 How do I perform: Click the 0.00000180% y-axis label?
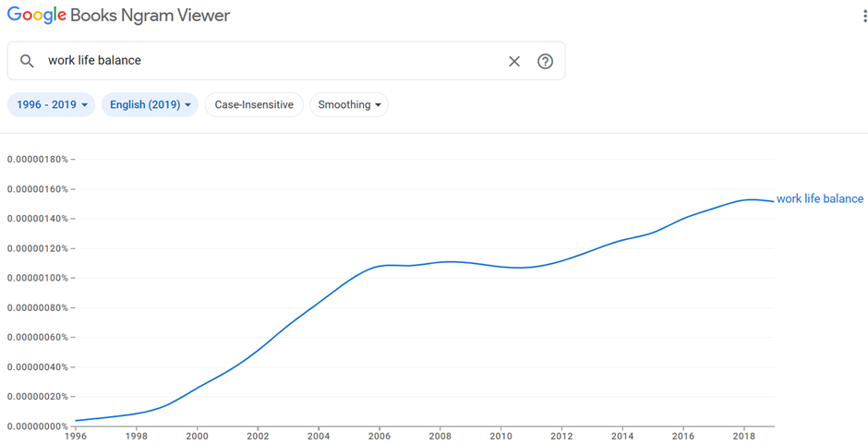point(38,159)
